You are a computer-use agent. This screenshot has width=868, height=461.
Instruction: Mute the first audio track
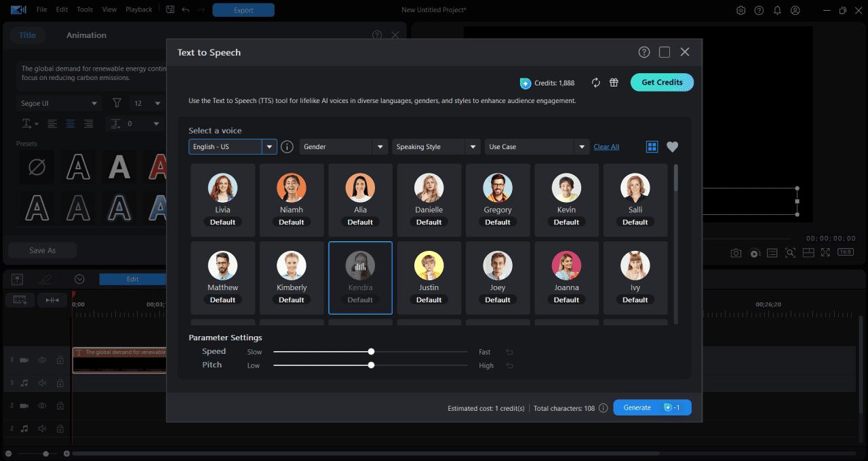42,383
